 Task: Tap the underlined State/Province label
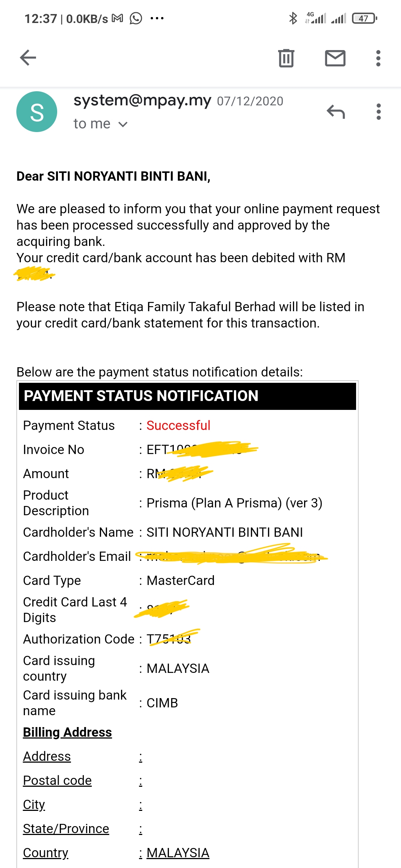point(66,829)
